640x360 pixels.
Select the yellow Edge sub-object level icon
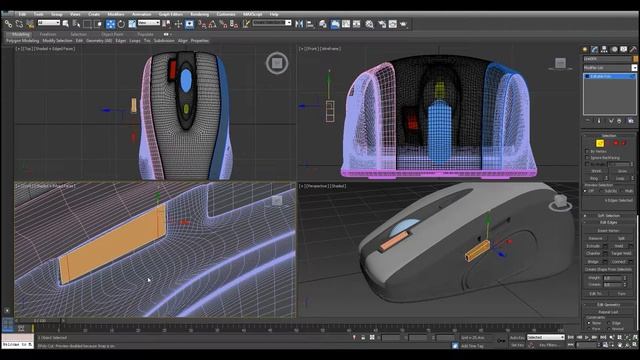[600, 143]
